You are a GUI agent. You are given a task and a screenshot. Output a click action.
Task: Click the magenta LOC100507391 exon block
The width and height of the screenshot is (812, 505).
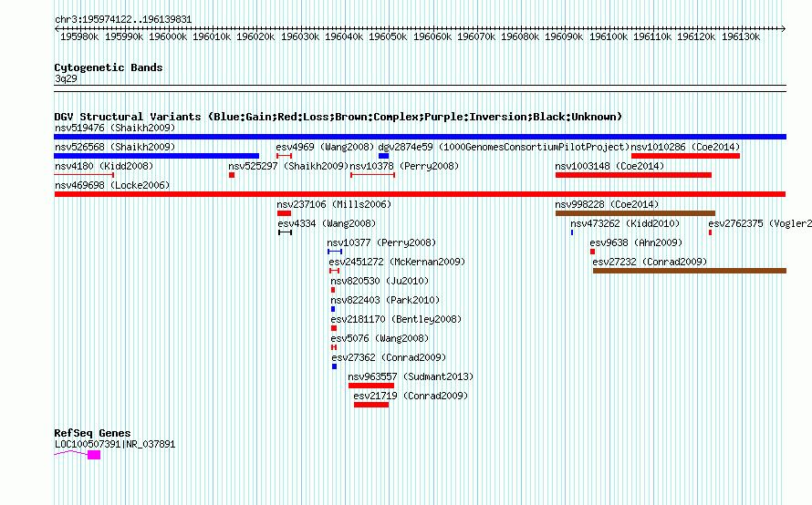(x=94, y=455)
